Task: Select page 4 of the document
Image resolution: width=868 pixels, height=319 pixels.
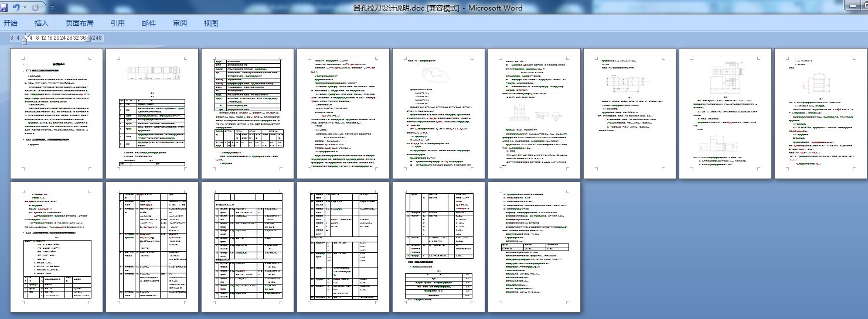Action: [343, 114]
